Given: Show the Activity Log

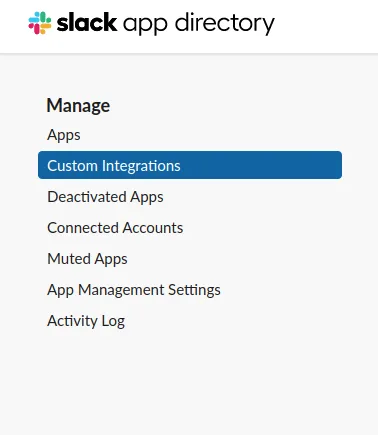Looking at the screenshot, I should [x=86, y=321].
